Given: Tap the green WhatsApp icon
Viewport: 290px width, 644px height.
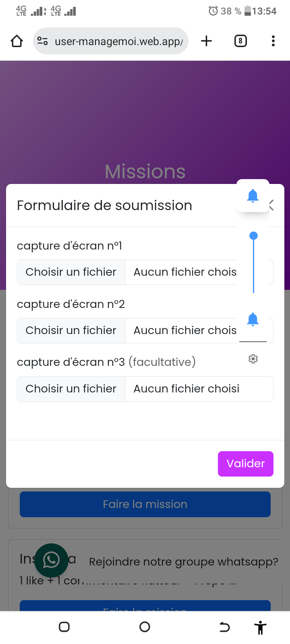Looking at the screenshot, I should point(51,560).
